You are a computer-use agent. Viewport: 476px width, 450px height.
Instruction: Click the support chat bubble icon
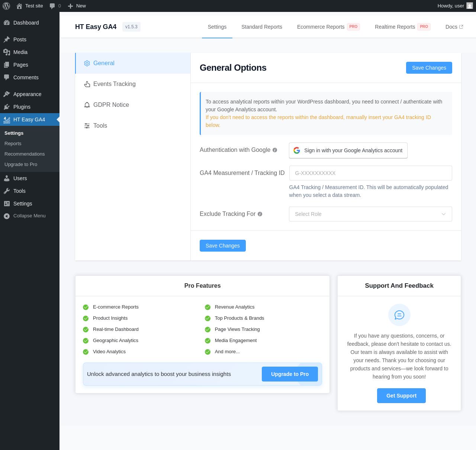click(x=399, y=315)
